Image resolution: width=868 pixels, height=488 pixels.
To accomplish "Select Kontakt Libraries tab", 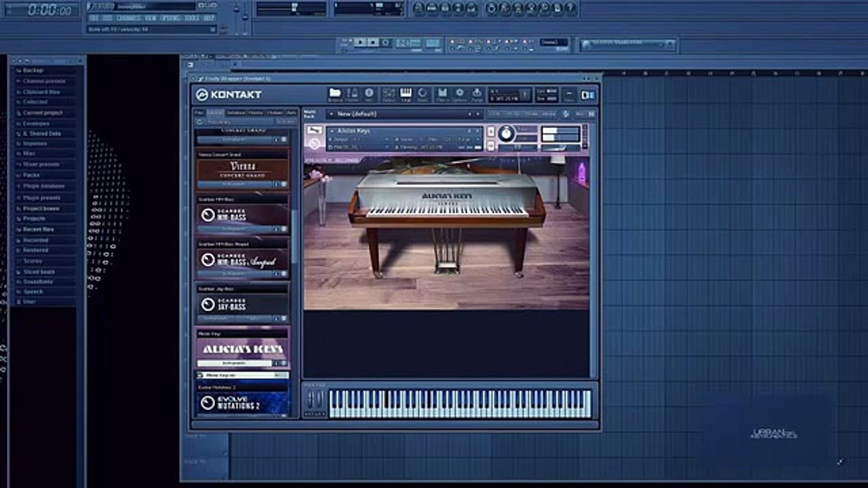I will pos(214,113).
